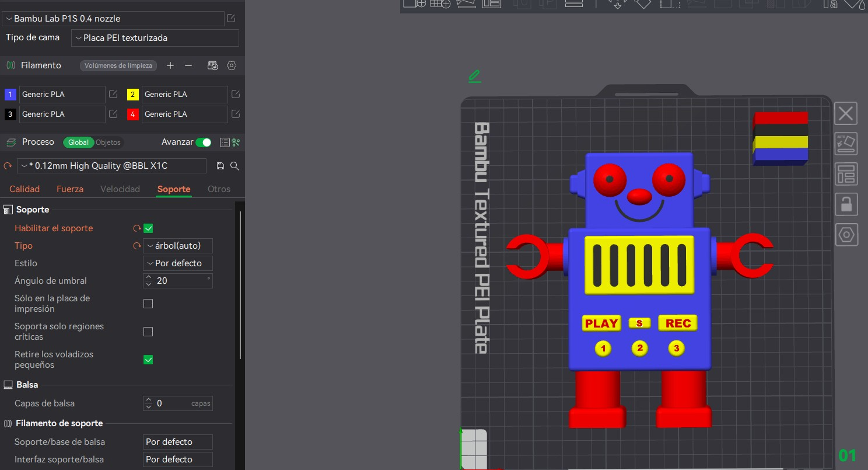868x470 pixels.
Task: Edit filament 3 Generic PLA preset
Action: (114, 114)
